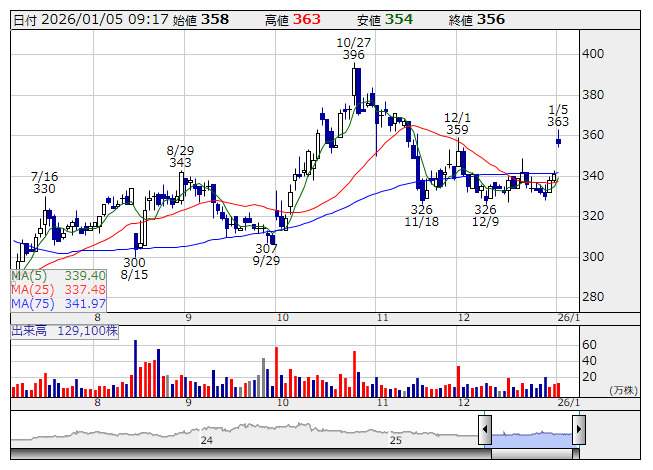The width and height of the screenshot is (653, 470).
Task: Click the 高値 high price value 363
Action: click(x=306, y=19)
